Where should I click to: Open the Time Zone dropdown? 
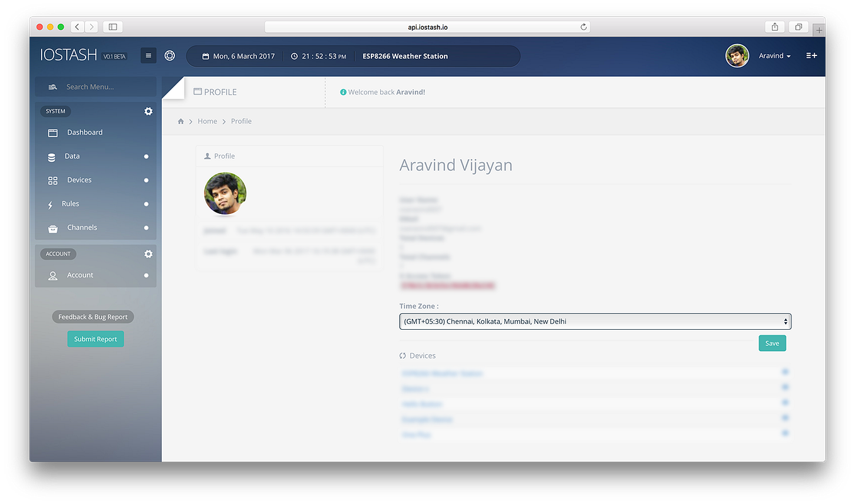tap(595, 321)
